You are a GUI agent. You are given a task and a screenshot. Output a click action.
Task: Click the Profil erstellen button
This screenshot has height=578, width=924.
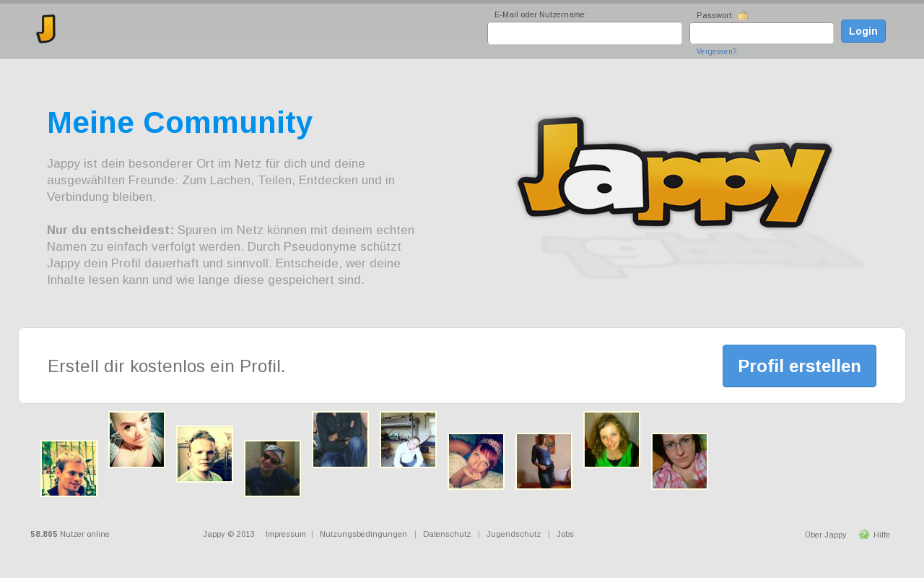click(799, 366)
